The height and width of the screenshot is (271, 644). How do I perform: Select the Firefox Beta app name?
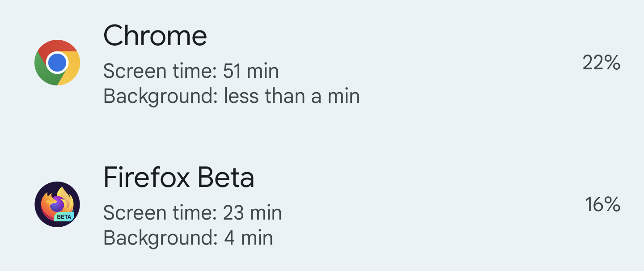[x=179, y=178]
